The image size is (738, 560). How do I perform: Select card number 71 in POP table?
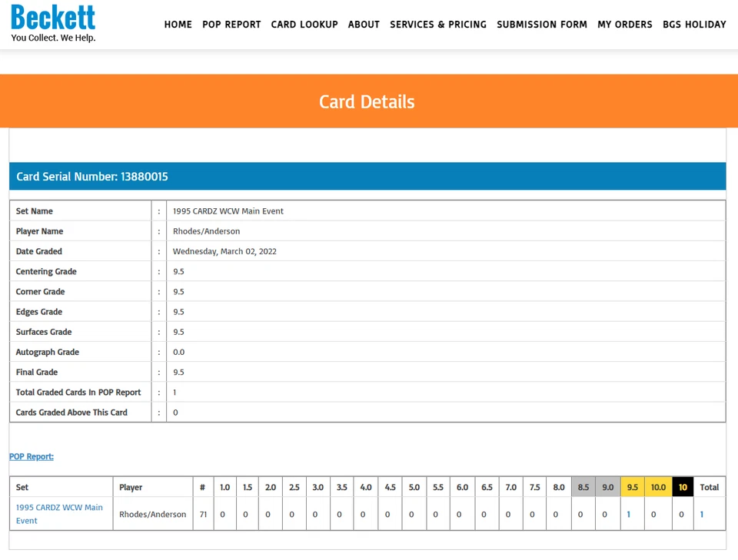point(203,515)
